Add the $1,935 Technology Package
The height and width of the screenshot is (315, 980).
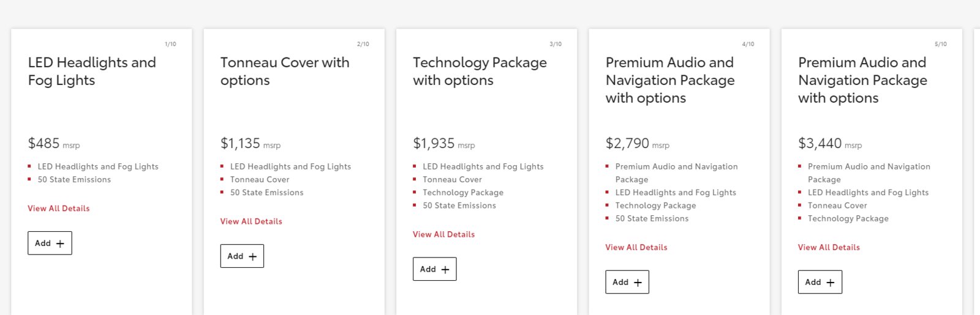434,269
